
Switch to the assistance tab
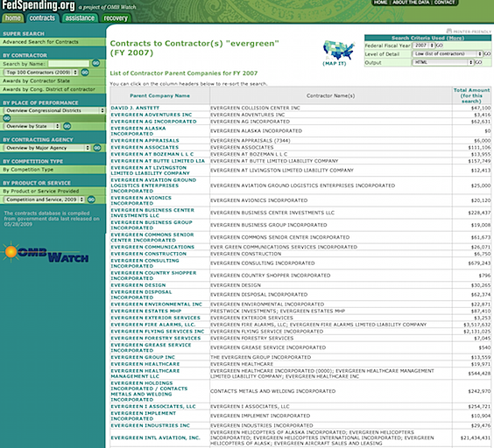80,18
